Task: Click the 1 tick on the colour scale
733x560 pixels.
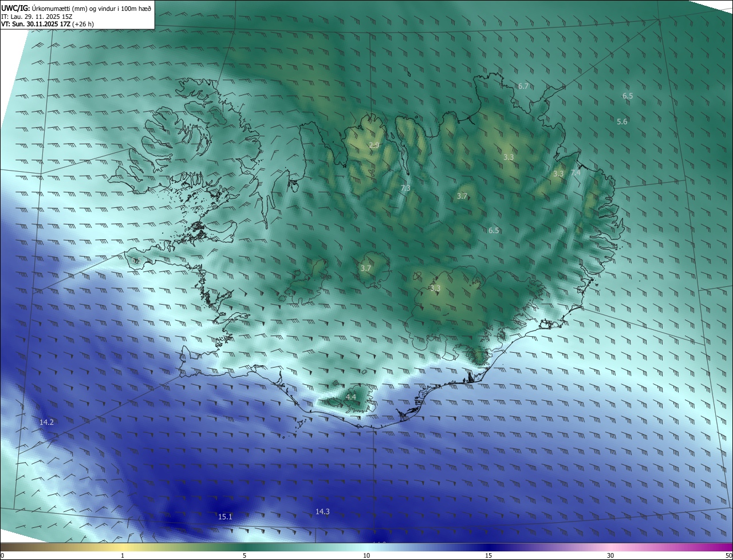Action: click(123, 555)
